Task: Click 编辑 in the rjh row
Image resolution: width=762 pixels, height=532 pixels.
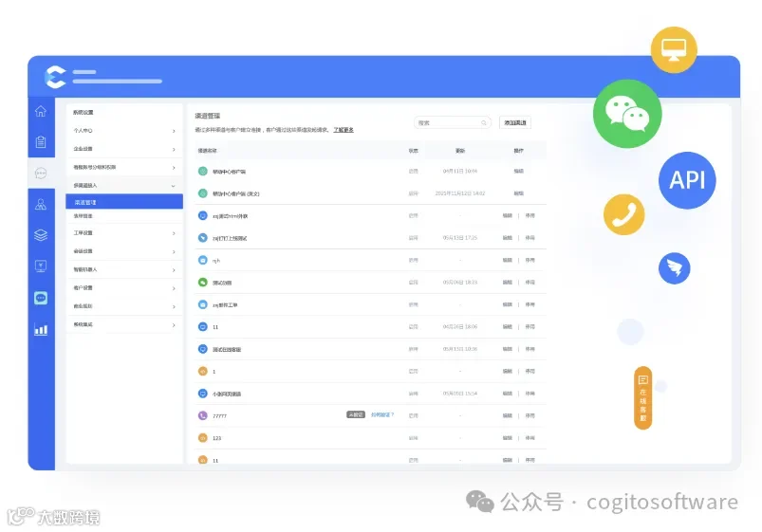Action: (x=508, y=261)
